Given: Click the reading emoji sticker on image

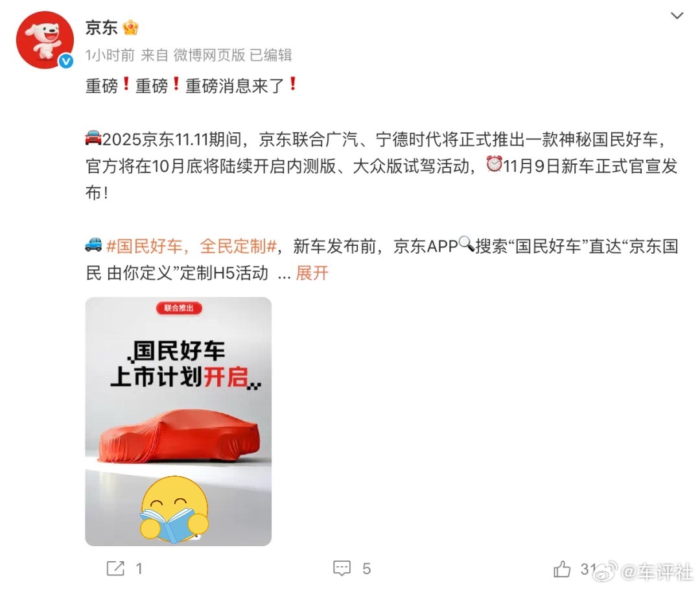Looking at the screenshot, I should [x=174, y=509].
